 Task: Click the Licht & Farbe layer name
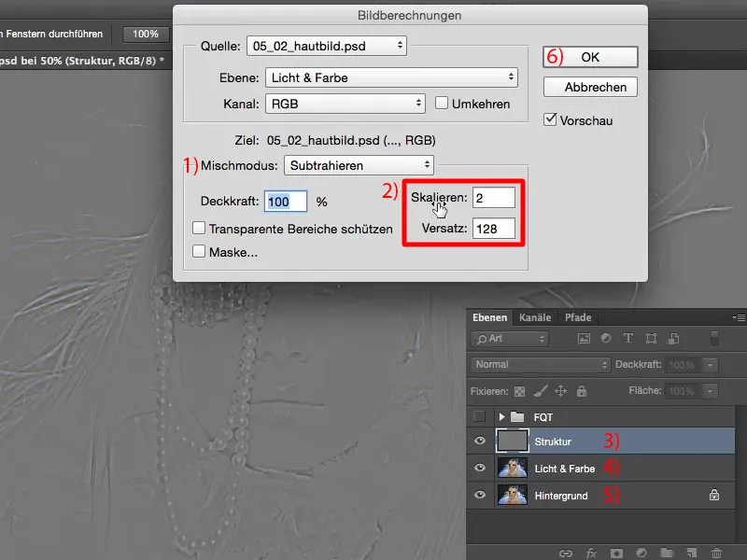tap(565, 469)
